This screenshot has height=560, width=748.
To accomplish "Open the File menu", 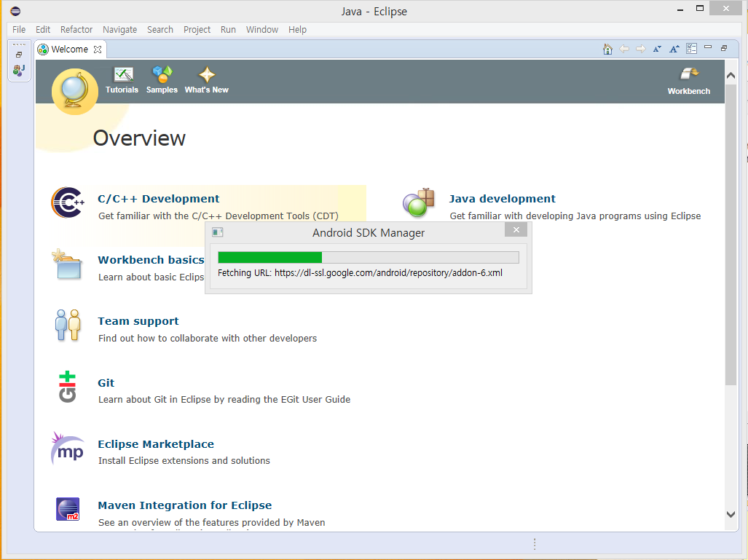I will (x=19, y=30).
